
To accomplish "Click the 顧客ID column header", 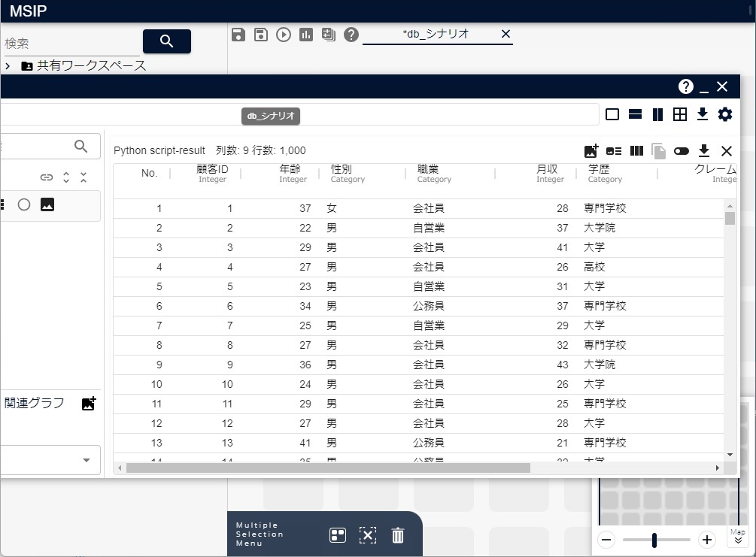I will [212, 174].
